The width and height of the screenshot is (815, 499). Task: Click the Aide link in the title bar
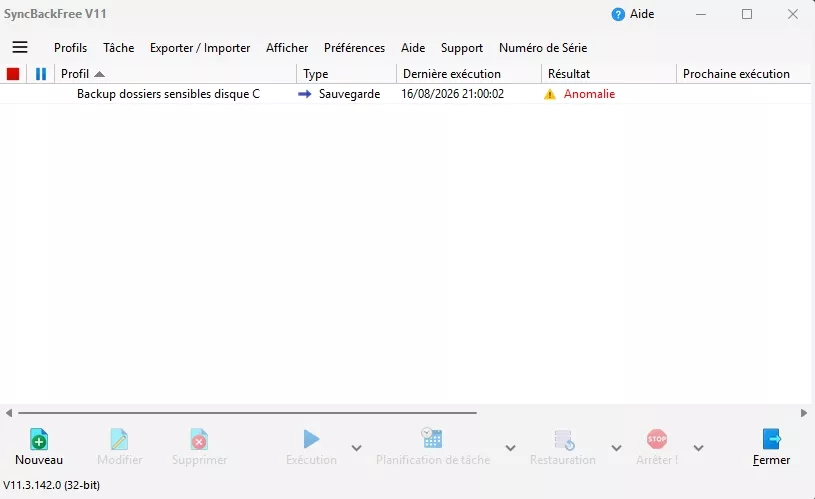point(642,14)
